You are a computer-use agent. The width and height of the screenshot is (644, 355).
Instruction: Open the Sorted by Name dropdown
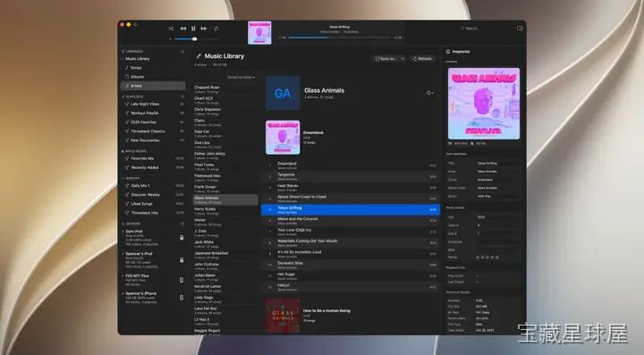[x=241, y=78]
